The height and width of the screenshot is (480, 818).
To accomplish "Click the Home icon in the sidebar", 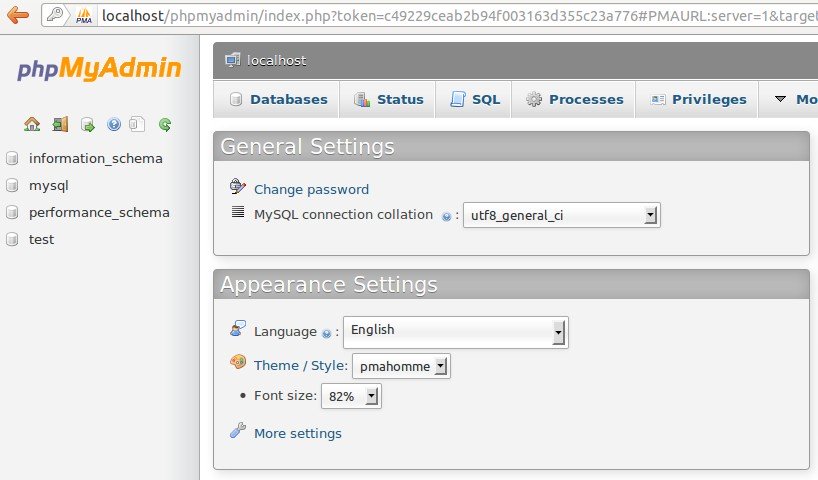I will coord(32,124).
